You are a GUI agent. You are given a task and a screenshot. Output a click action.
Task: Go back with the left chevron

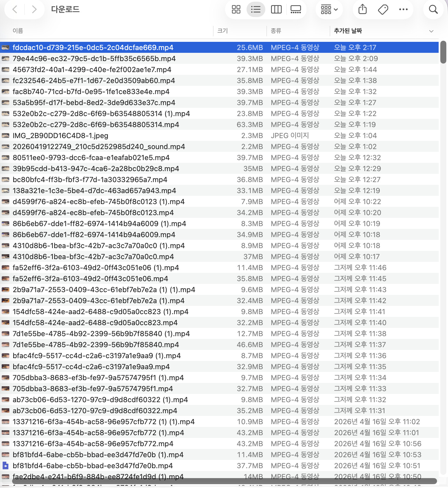pyautogui.click(x=15, y=9)
